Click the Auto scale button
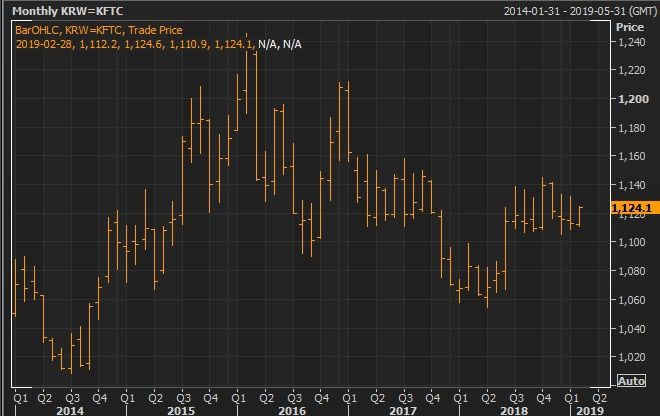660x416 pixels. (x=631, y=381)
